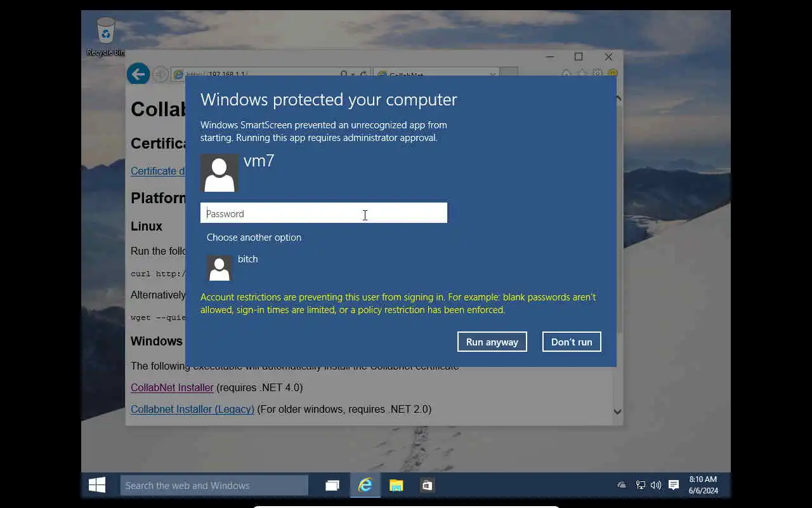The width and height of the screenshot is (812, 508).
Task: Show the taskbar clock and date
Action: (703, 485)
